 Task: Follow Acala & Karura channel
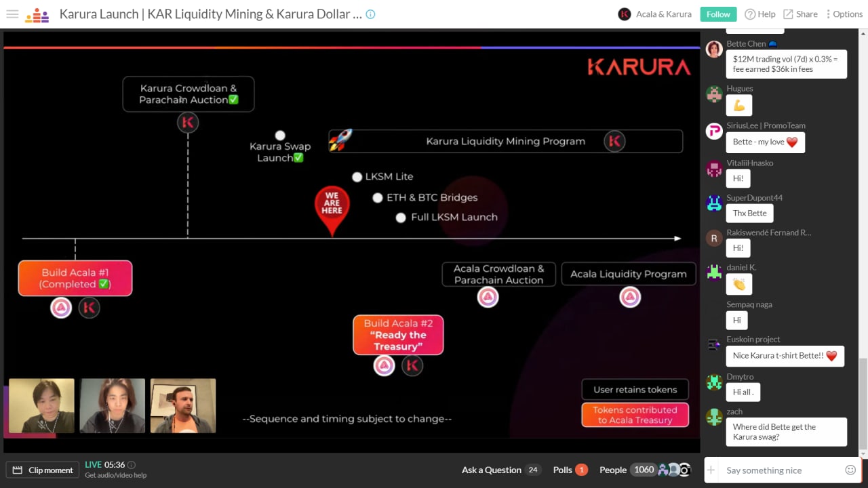point(718,14)
